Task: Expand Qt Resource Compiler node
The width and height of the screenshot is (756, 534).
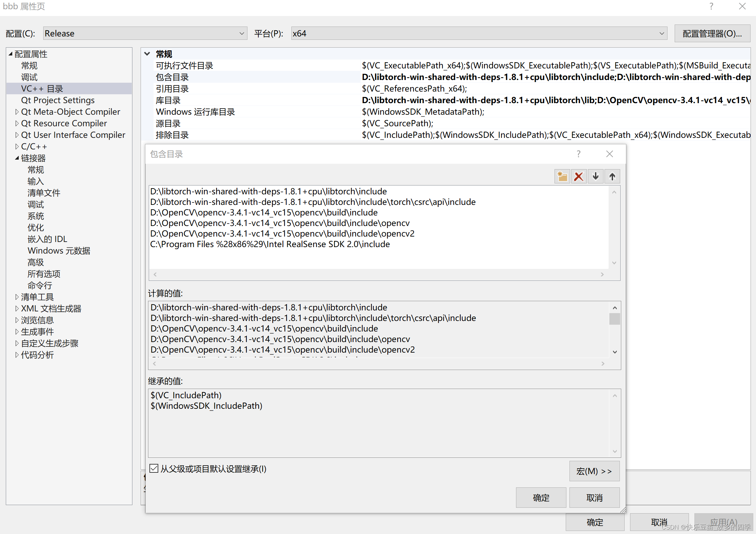Action: pos(17,123)
